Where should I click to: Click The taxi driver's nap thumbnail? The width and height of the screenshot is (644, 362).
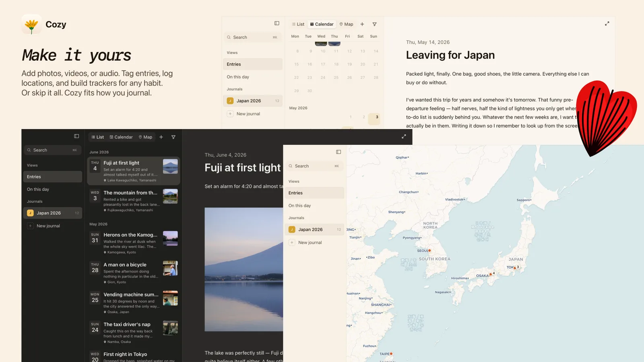170,328
